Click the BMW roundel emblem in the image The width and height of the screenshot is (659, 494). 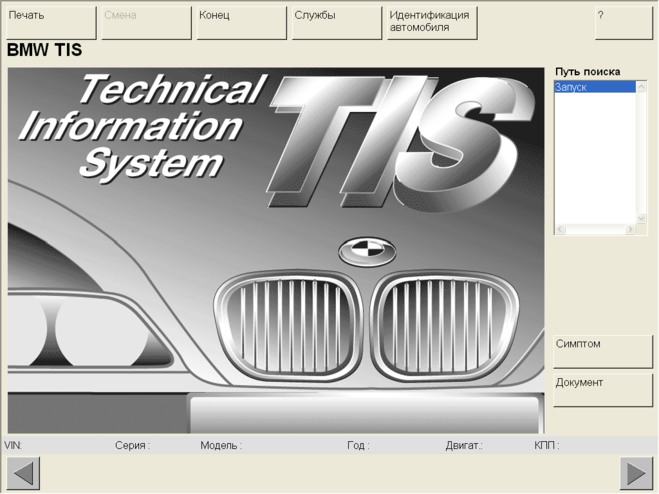[367, 251]
